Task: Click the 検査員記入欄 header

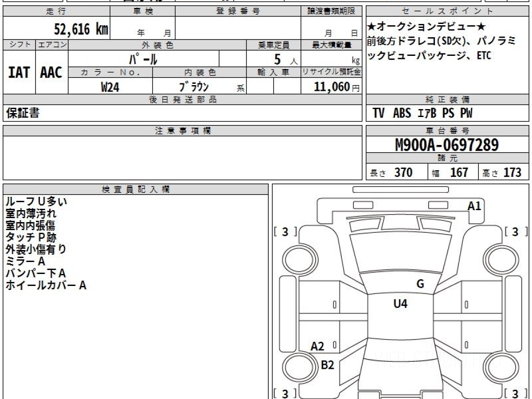Action: click(136, 189)
